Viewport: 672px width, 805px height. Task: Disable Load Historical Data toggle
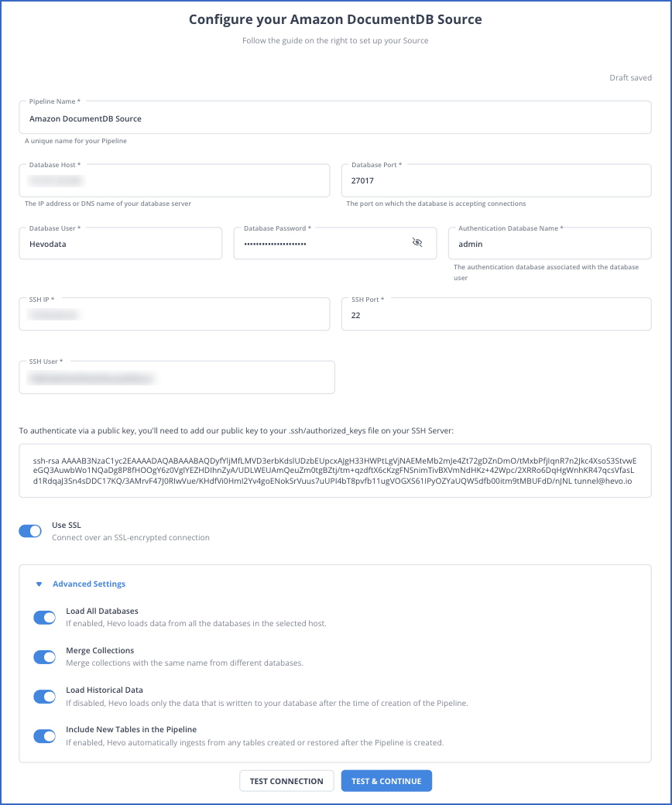pos(45,696)
